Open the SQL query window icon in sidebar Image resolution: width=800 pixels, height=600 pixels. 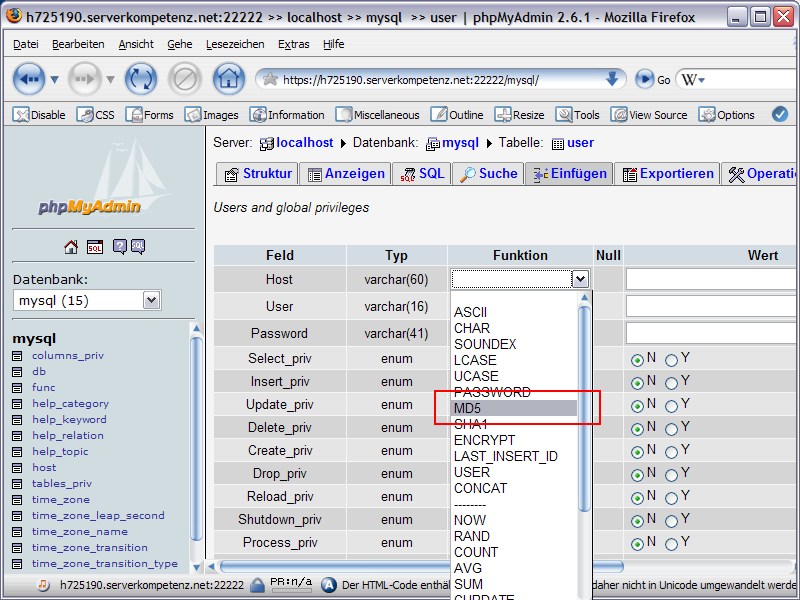pos(95,247)
